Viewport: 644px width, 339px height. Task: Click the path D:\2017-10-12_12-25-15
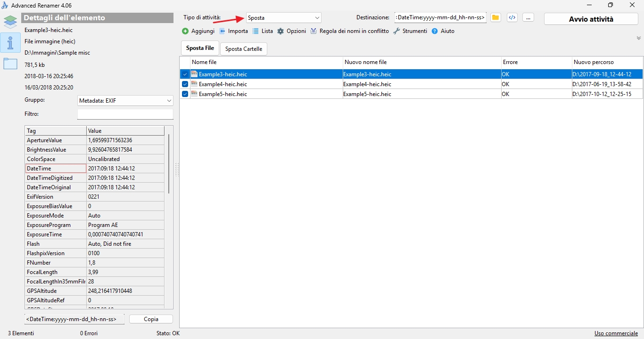602,94
